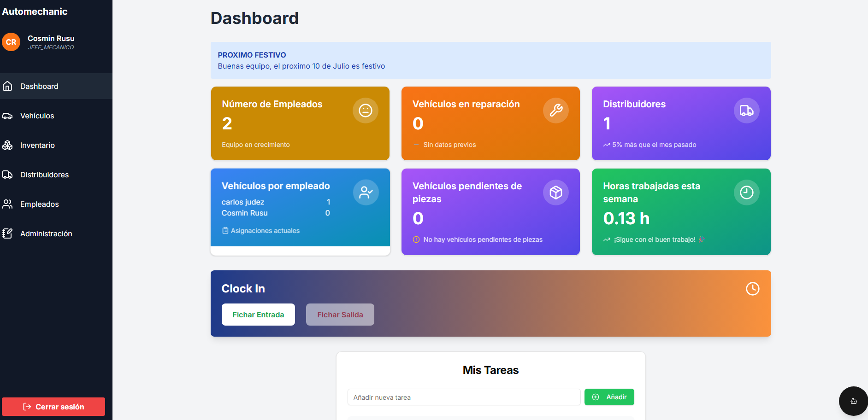
Task: Click the Añadir nueva tarea input field
Action: [x=463, y=397]
